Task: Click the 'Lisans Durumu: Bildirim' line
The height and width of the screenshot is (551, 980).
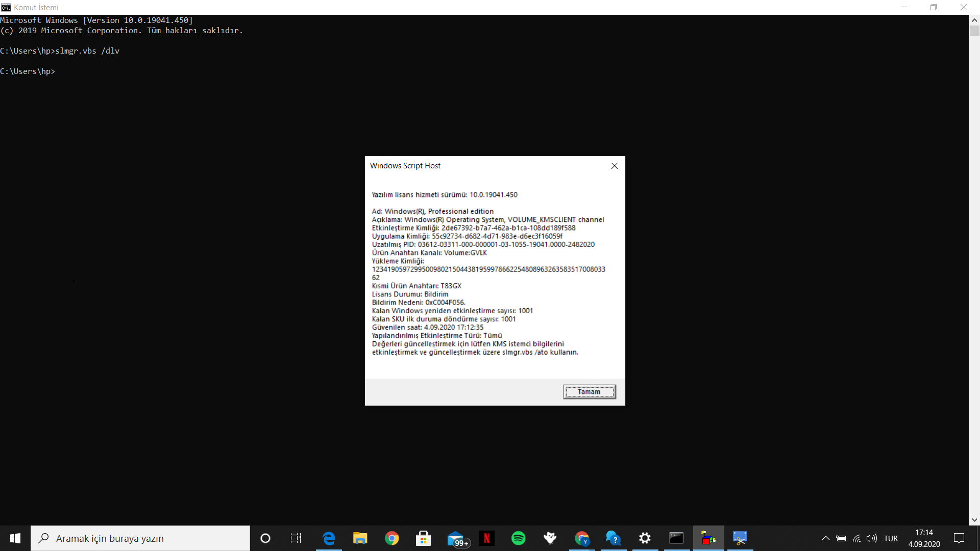Action: point(410,294)
